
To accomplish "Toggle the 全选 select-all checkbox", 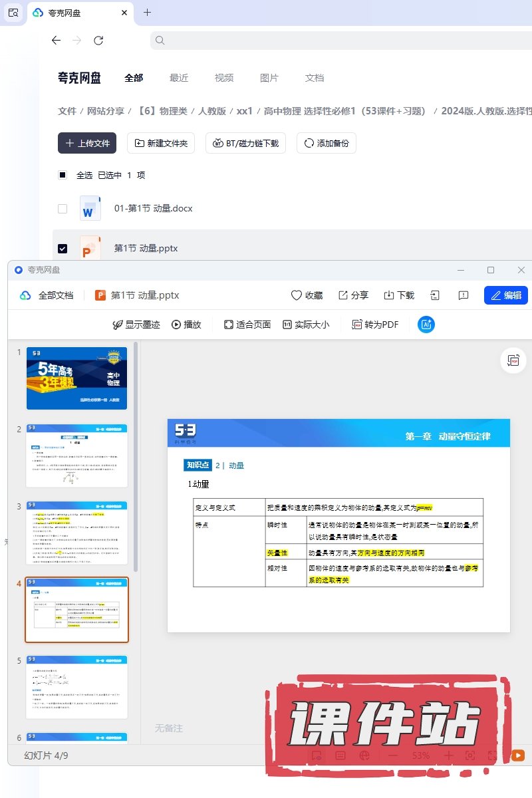I will (63, 175).
